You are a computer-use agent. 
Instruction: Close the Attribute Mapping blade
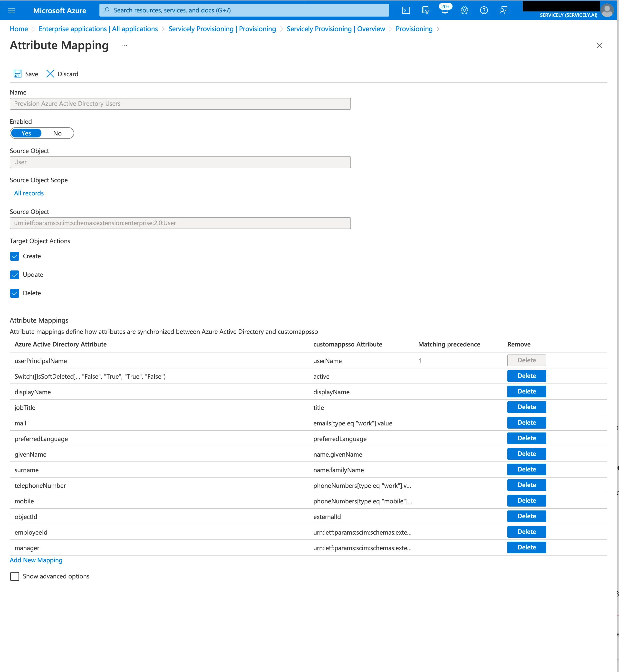[x=599, y=46]
